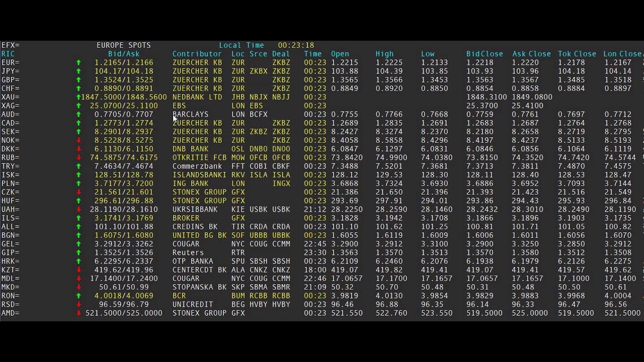The image size is (644, 362).
Task: Click the red down arrow on KZT= row
Action: pos(78,269)
